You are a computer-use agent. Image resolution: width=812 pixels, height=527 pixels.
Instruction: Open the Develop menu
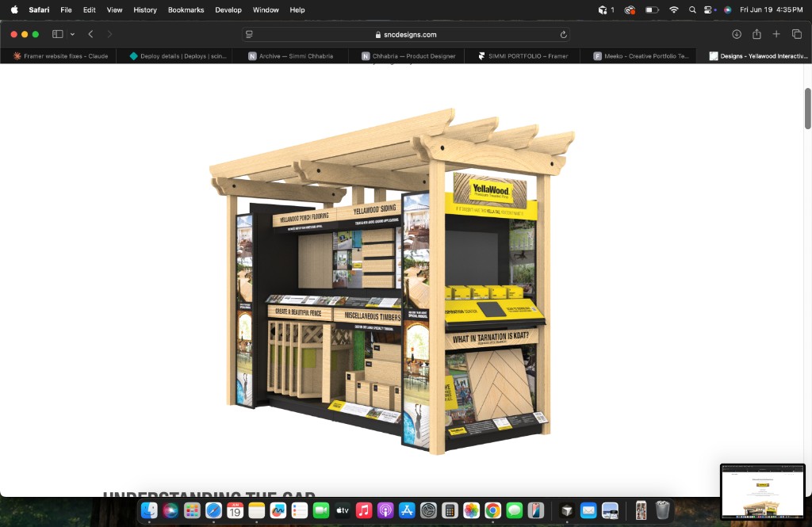point(228,10)
